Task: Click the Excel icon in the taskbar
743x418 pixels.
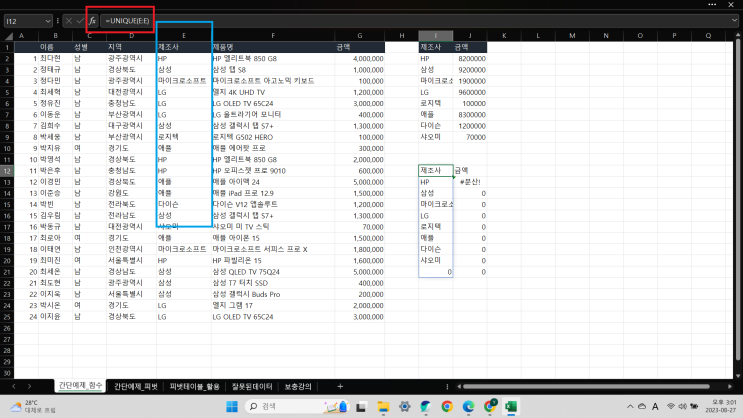Action: (x=511, y=407)
